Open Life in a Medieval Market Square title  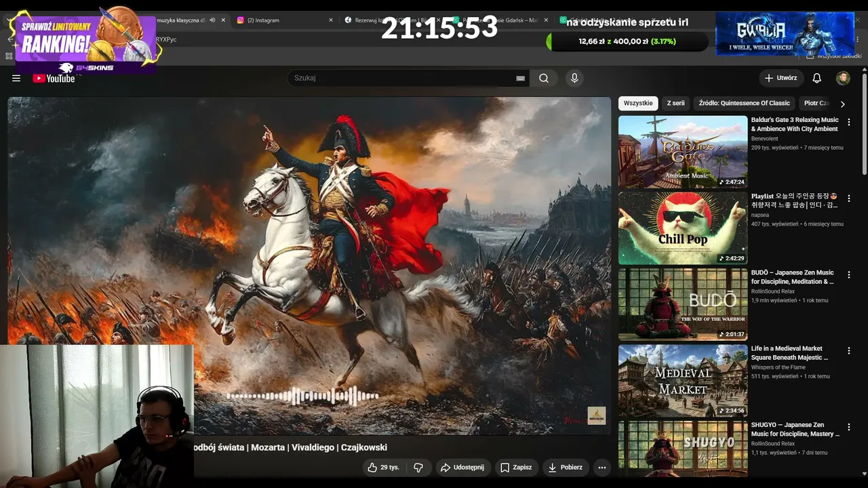tap(790, 352)
